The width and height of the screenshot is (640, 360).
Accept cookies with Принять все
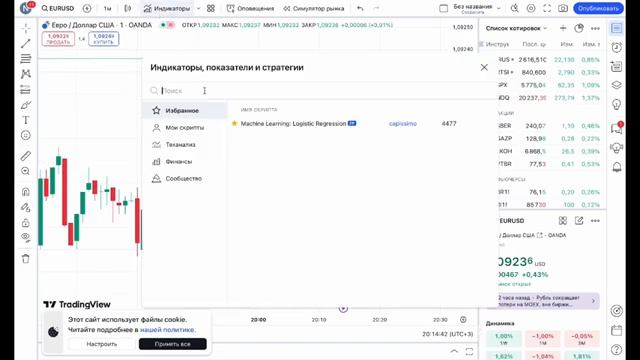(x=173, y=344)
